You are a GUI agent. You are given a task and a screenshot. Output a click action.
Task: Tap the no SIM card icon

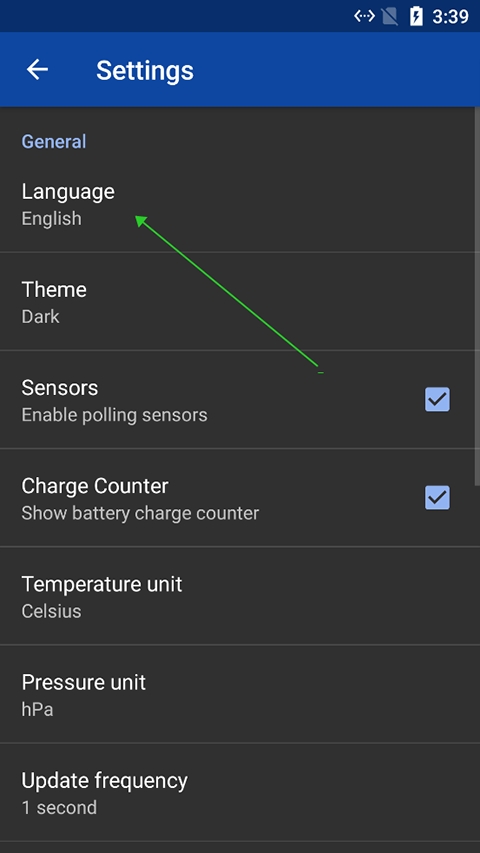tap(390, 16)
